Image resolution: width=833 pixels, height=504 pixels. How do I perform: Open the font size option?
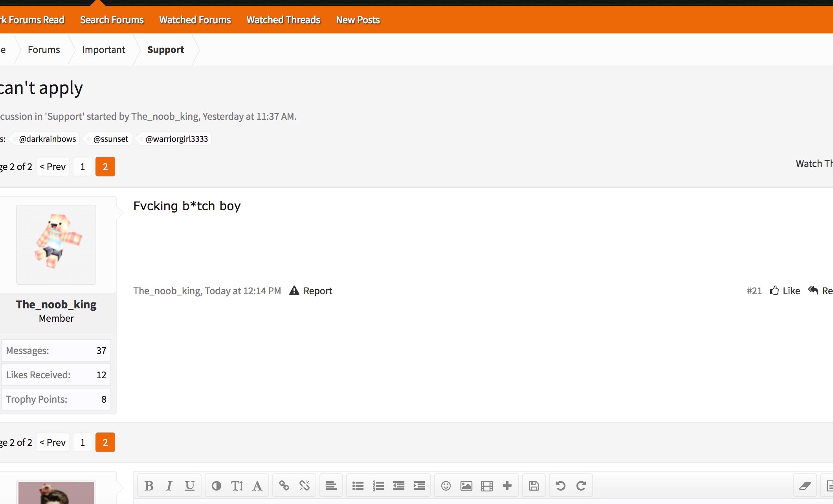(x=237, y=486)
